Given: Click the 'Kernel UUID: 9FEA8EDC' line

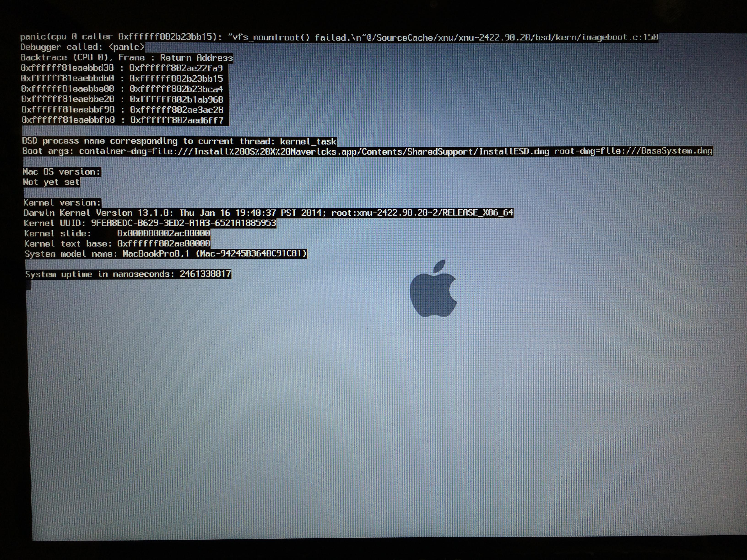Looking at the screenshot, I should point(150,223).
